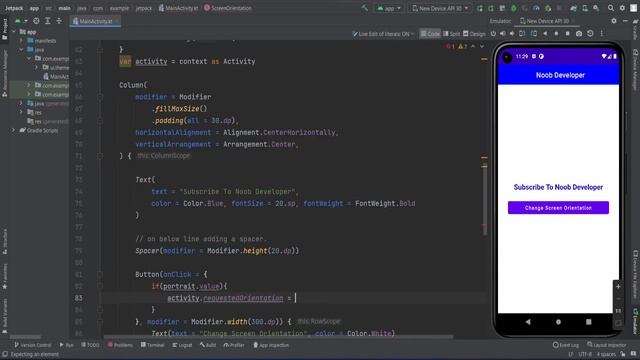Open the TODO tool window
The width and height of the screenshot is (640, 360).
(x=90, y=345)
